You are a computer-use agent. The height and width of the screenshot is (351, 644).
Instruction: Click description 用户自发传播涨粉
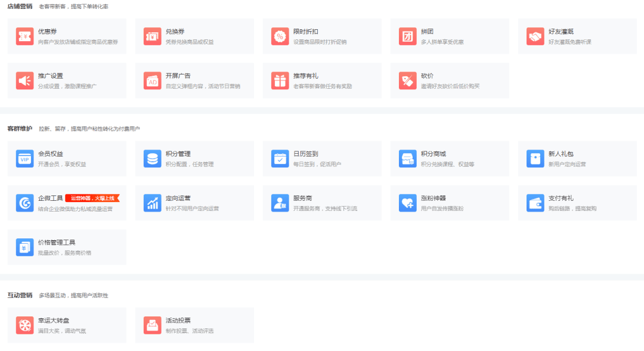442,209
